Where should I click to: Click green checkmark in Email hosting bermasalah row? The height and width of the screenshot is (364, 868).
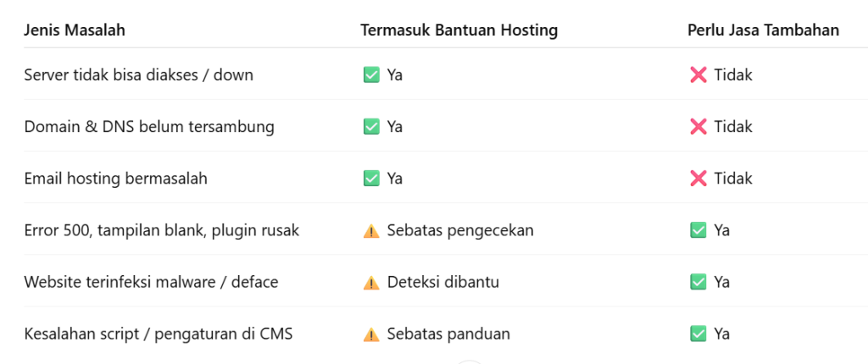point(371,179)
